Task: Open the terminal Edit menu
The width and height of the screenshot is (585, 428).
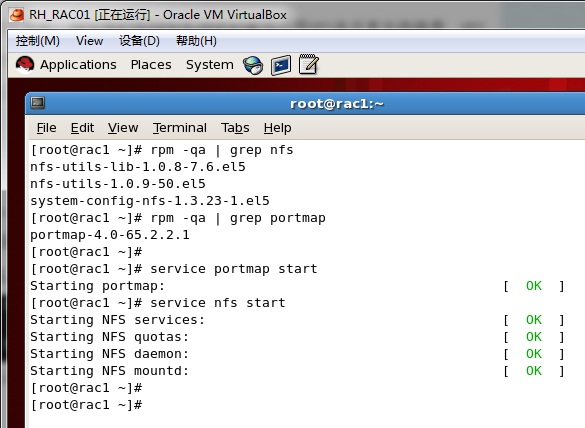Action: click(x=82, y=128)
